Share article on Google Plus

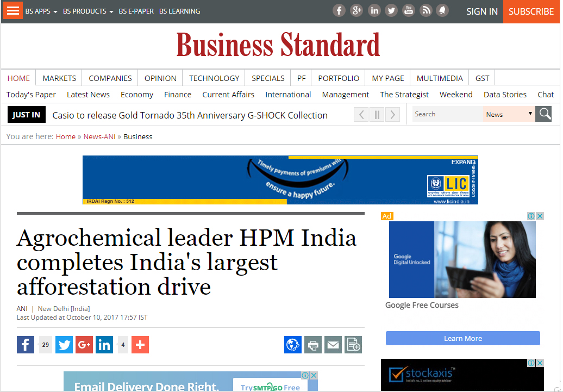pos(84,345)
